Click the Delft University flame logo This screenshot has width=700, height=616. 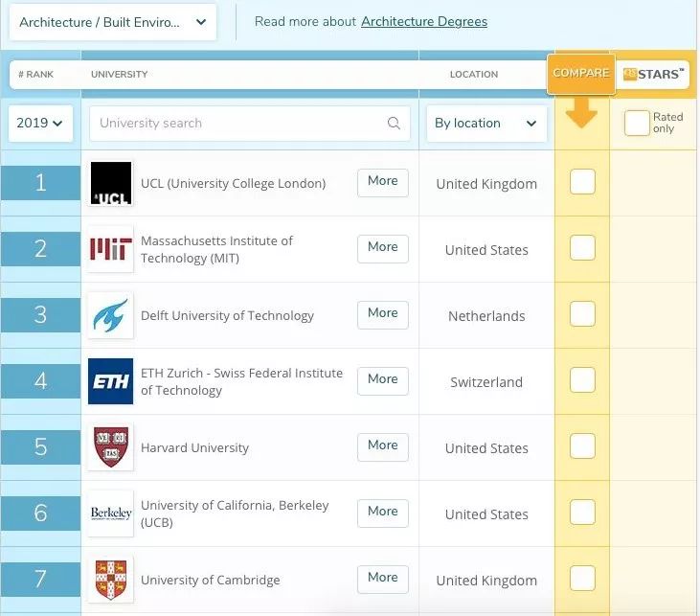110,315
